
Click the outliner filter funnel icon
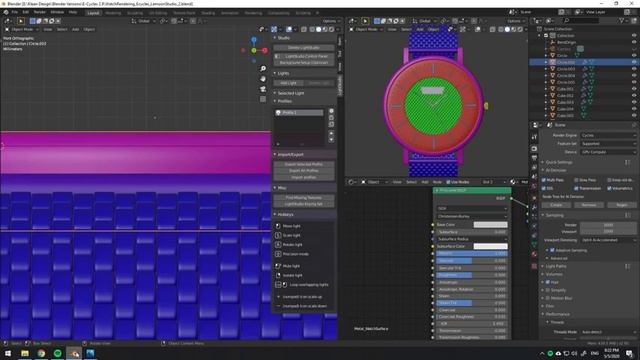click(622, 20)
